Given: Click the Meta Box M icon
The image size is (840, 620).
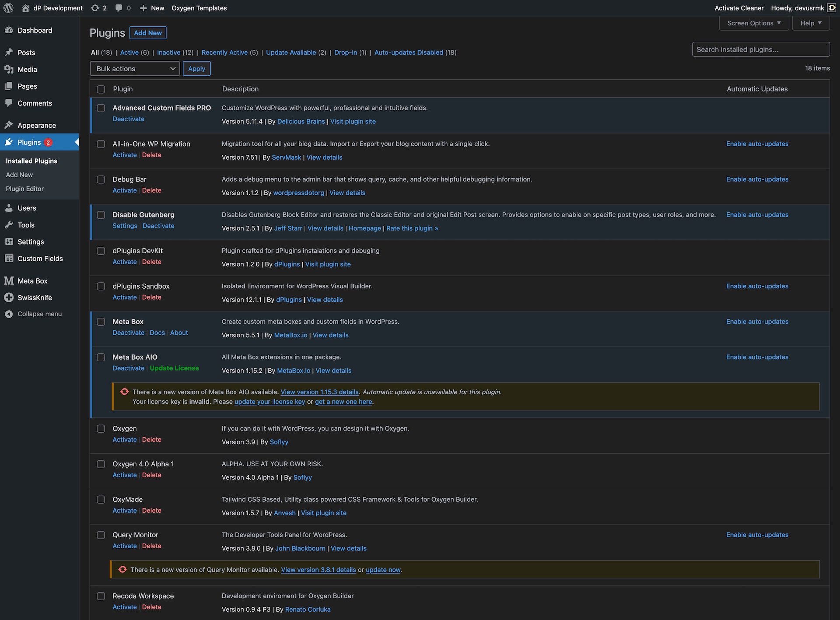Looking at the screenshot, I should tap(9, 281).
